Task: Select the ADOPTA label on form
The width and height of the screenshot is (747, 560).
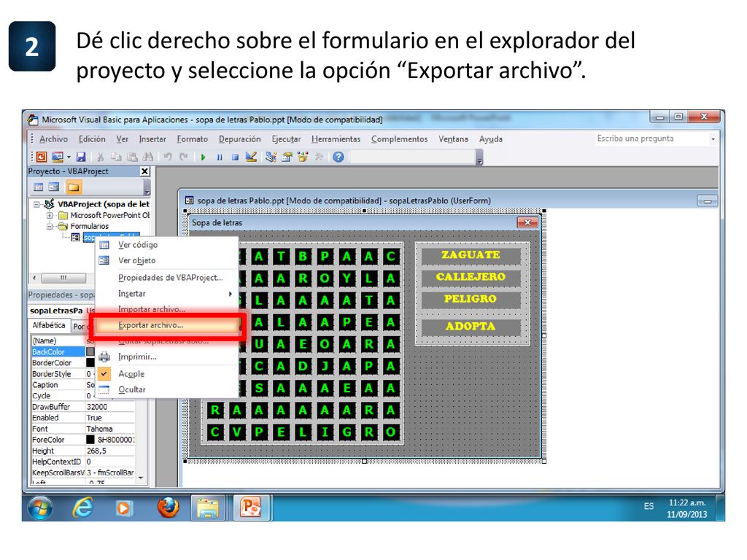Action: 471,327
